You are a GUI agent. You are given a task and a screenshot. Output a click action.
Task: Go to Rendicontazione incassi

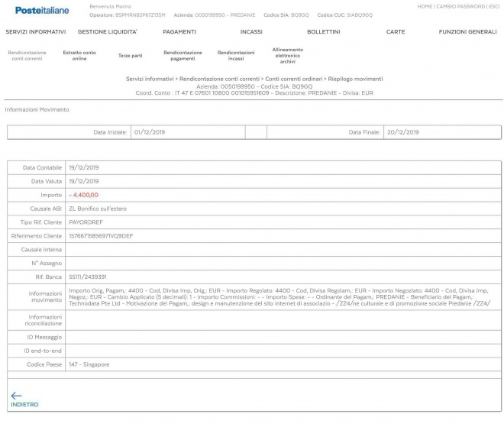[236, 56]
